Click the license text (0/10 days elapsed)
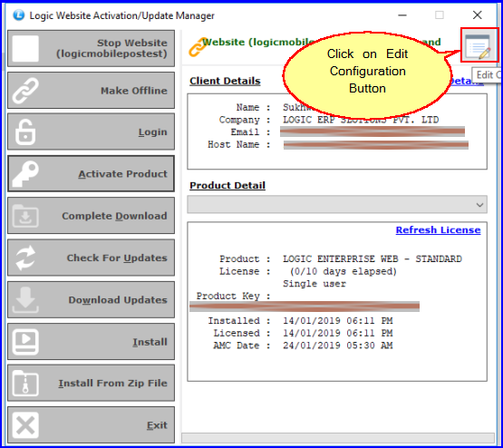Viewport: 503px width, 448px height. [343, 271]
